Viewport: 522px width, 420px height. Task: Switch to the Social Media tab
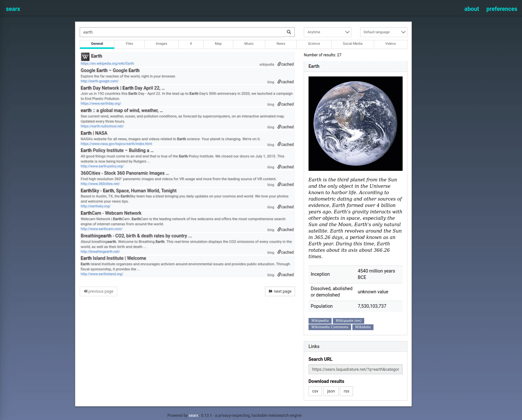[353, 44]
